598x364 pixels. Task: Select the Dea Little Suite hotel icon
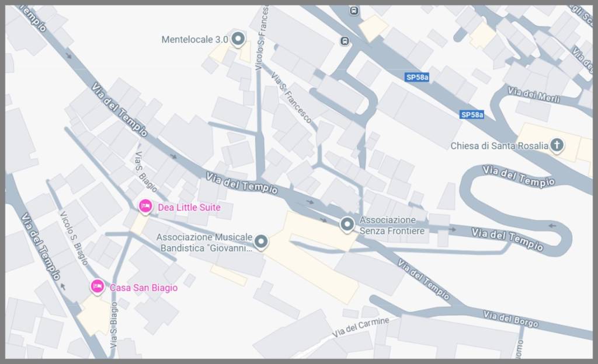click(x=145, y=206)
